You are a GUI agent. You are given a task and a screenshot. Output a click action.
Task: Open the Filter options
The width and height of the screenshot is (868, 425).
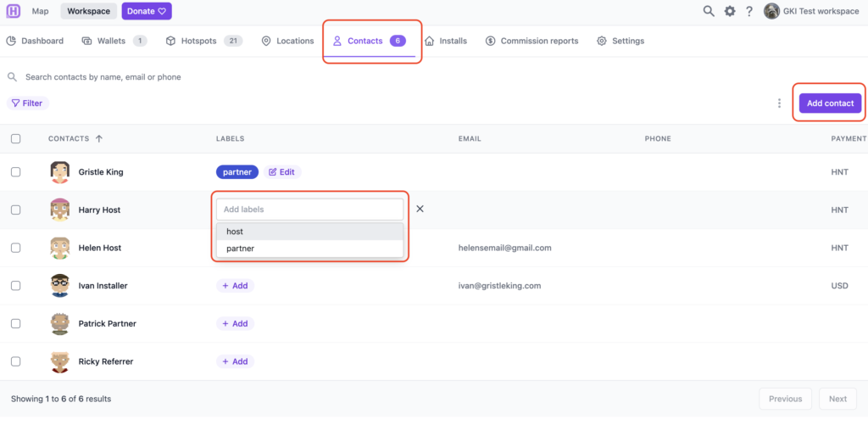(27, 103)
